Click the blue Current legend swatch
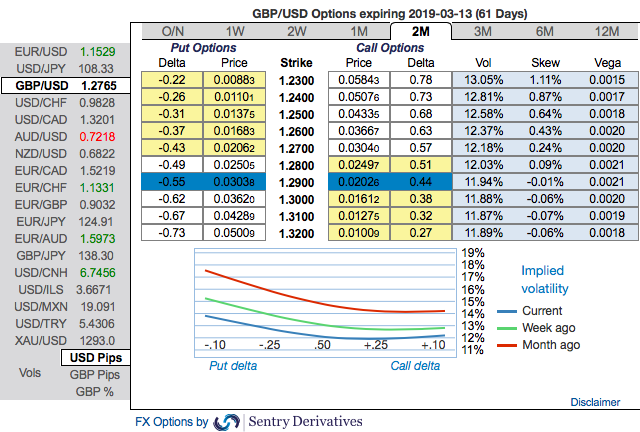640x432 pixels. click(x=507, y=312)
